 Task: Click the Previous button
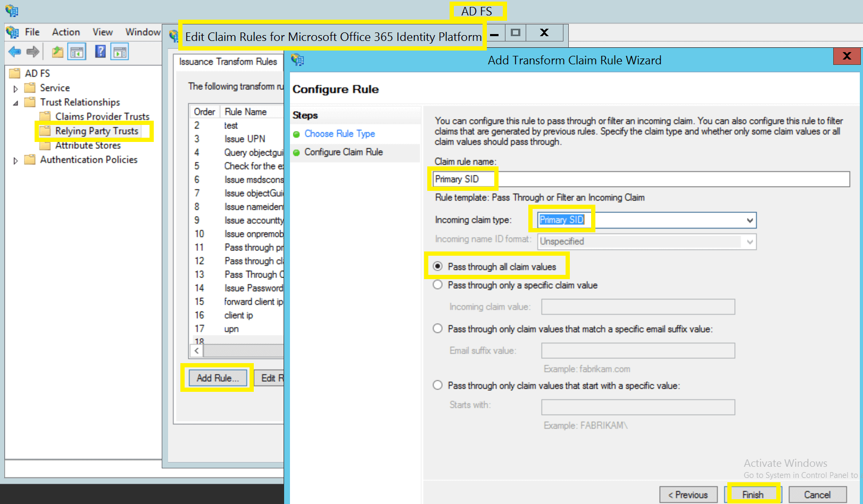pyautogui.click(x=688, y=495)
